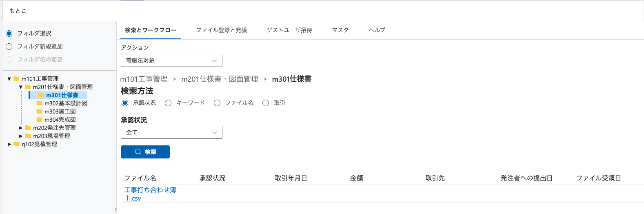Click the m201仕様書・図面管理 folder icon
The height and width of the screenshot is (214, 644).
28,87
